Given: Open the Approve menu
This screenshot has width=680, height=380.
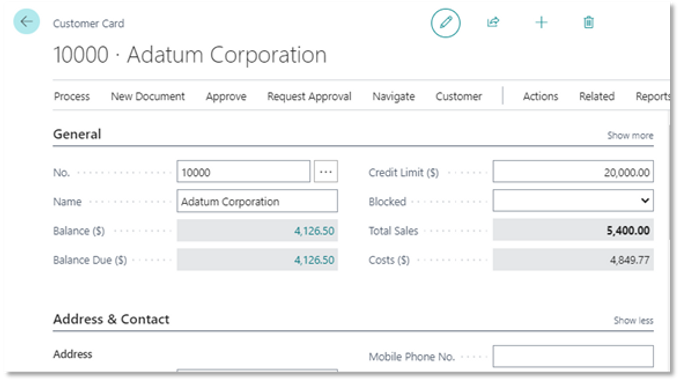Looking at the screenshot, I should [226, 96].
